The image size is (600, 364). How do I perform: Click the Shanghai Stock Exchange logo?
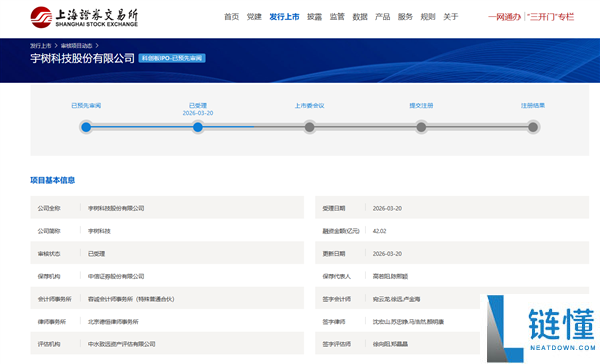[x=84, y=17]
